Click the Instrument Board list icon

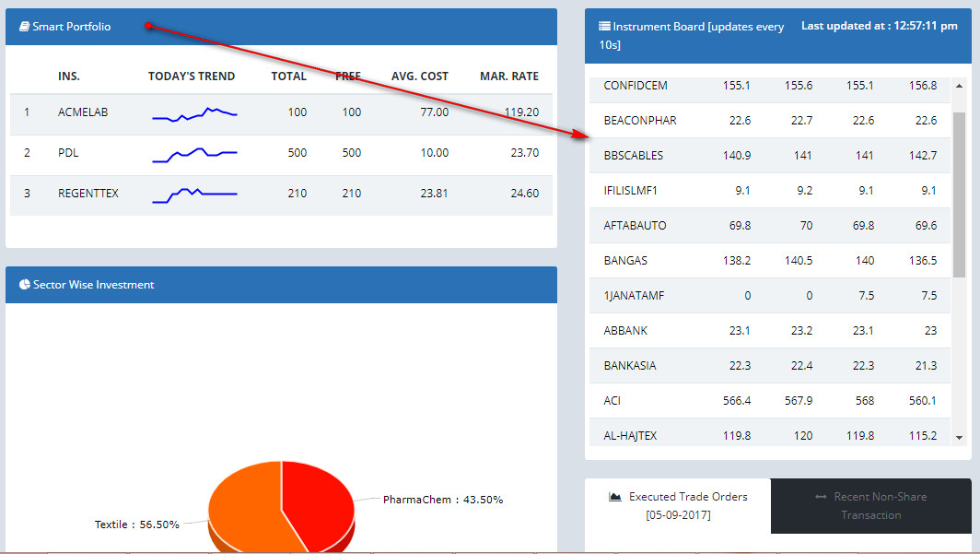[604, 27]
